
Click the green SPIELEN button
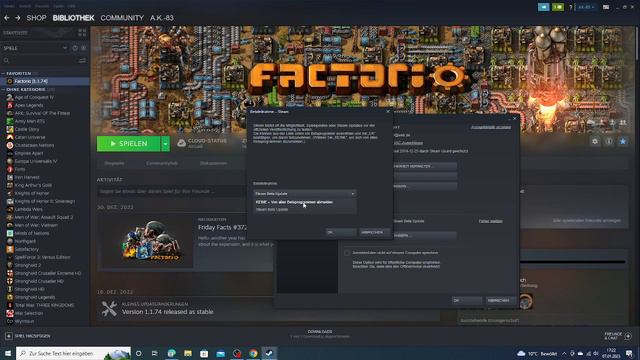pyautogui.click(x=129, y=144)
